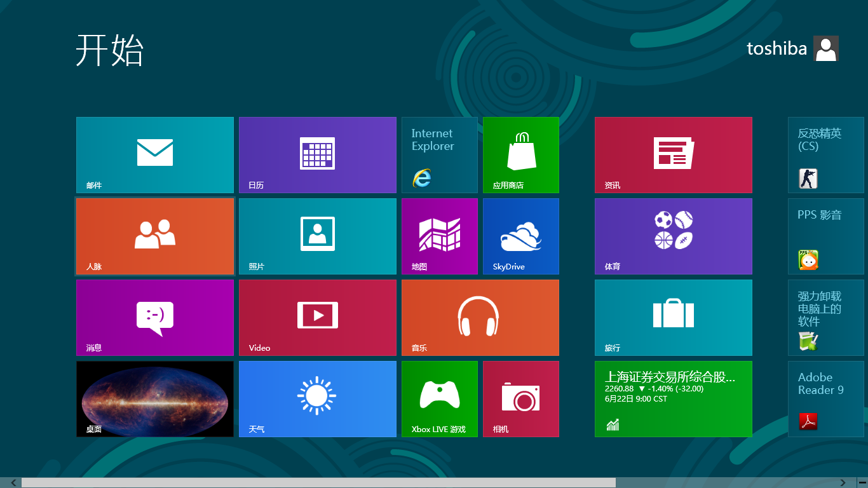Click the 6月22日 9:00 CST timestamp
This screenshot has width=868, height=488.
[x=636, y=399]
